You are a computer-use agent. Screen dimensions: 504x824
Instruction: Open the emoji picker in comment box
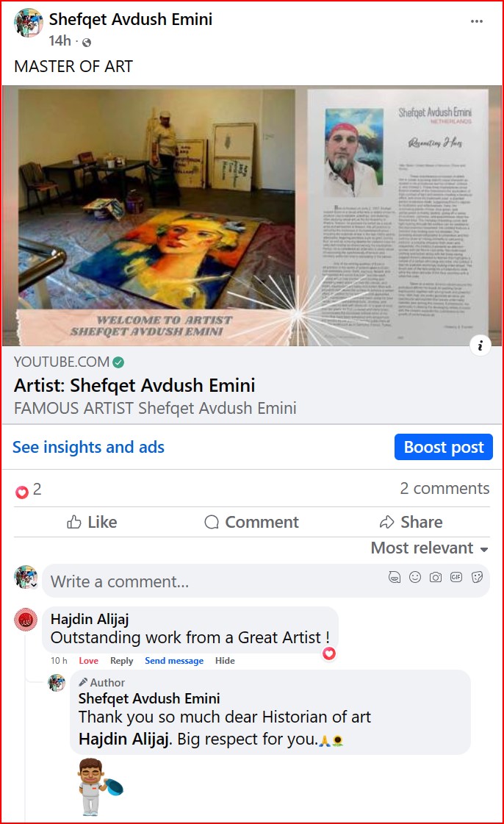click(415, 577)
